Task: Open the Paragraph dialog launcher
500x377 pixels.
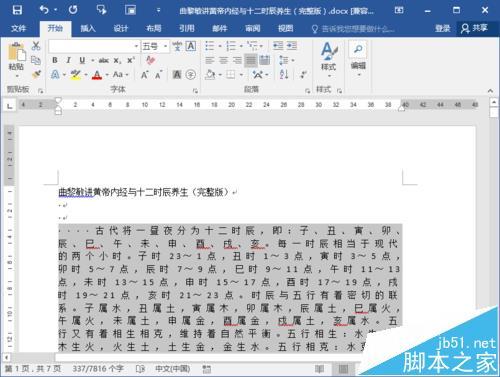Action: [x=307, y=90]
